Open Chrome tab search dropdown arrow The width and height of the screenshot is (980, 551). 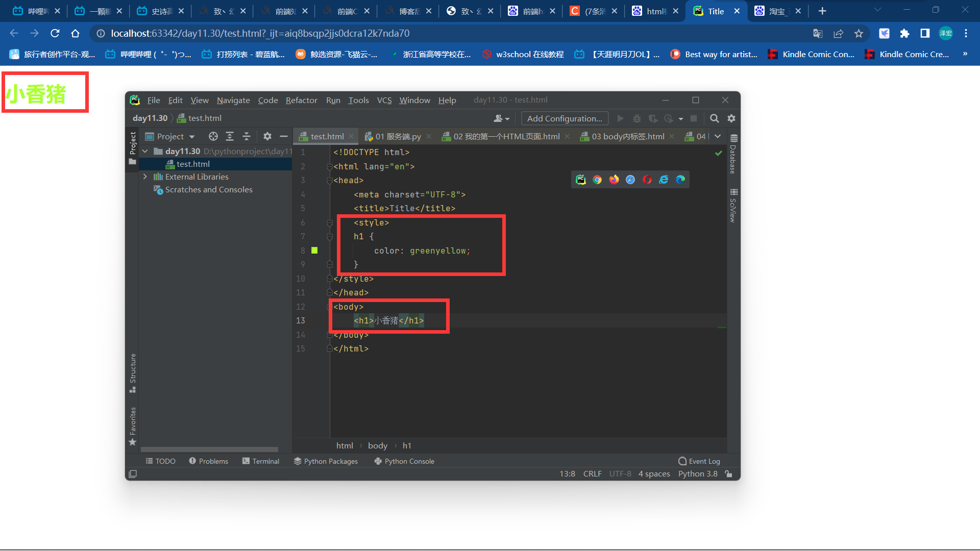877,10
